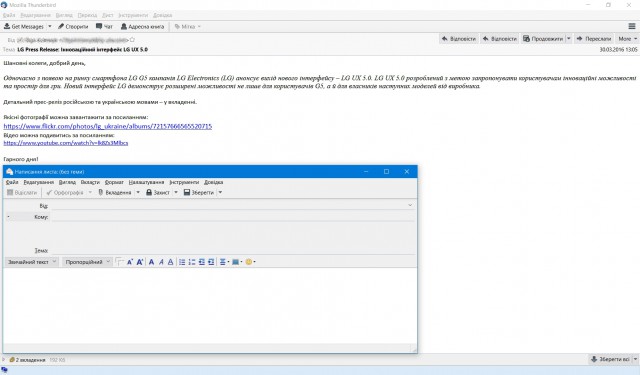The width and height of the screenshot is (640, 375).
Task: Open Адресна книга address book
Action: tap(142, 27)
